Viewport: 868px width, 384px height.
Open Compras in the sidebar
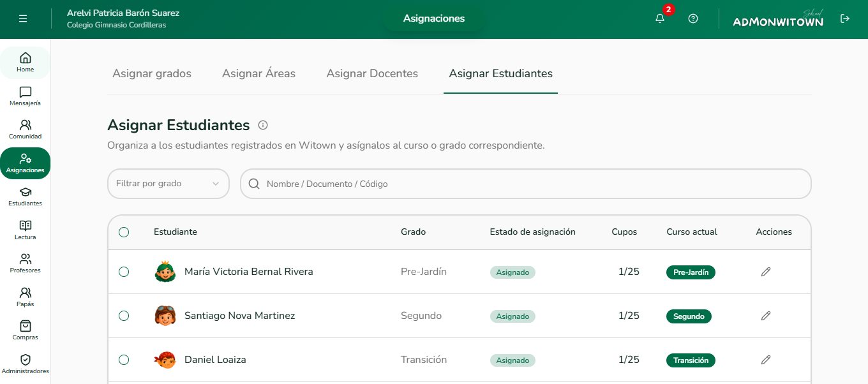[x=26, y=330]
